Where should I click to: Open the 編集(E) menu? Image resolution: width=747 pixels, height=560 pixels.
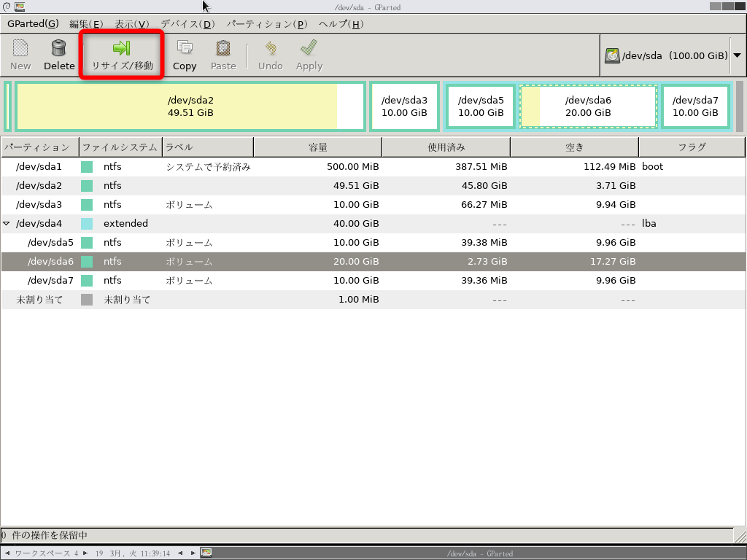86,24
